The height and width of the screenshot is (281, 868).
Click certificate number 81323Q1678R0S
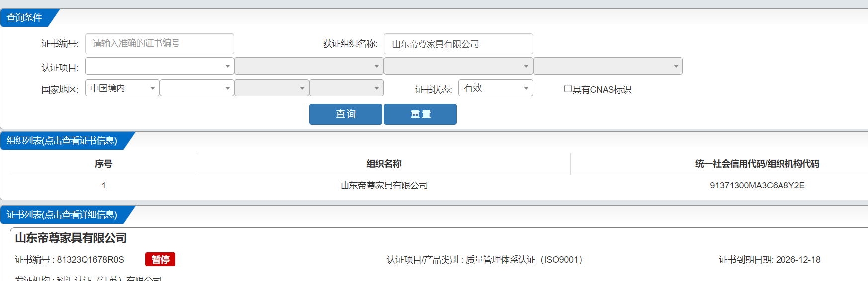coord(90,260)
